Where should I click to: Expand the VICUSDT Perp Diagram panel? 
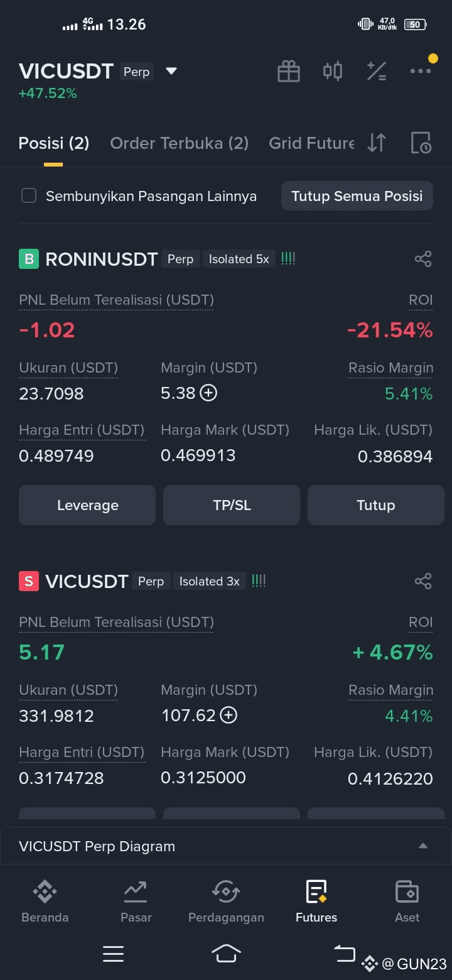(226, 846)
